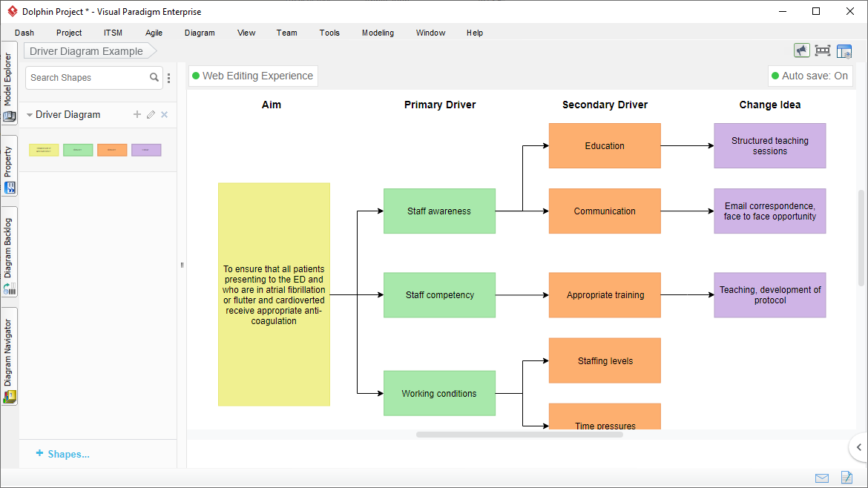This screenshot has height=488, width=868.
Task: Select the orange Secondary Driver palette shape
Action: click(112, 150)
